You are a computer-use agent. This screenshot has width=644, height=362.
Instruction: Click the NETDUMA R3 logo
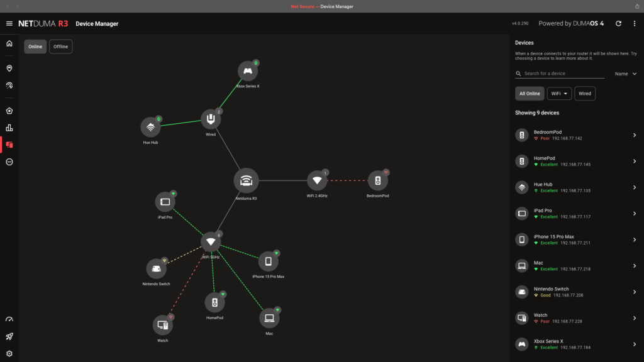coord(43,23)
